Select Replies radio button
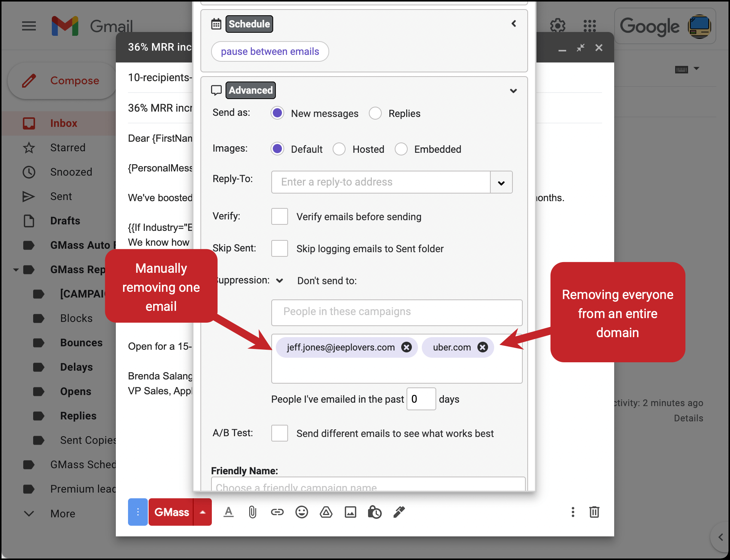 (x=375, y=113)
